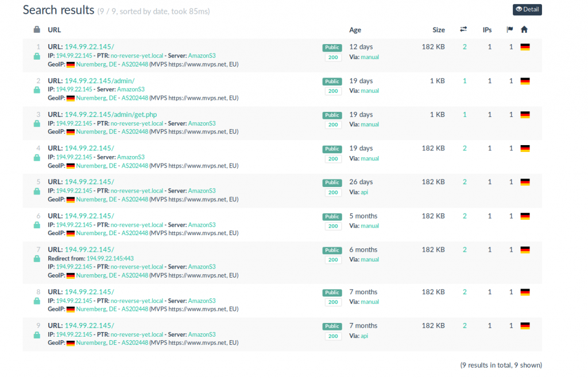
Task: Click the lock icon on result 3
Action: pos(37,124)
